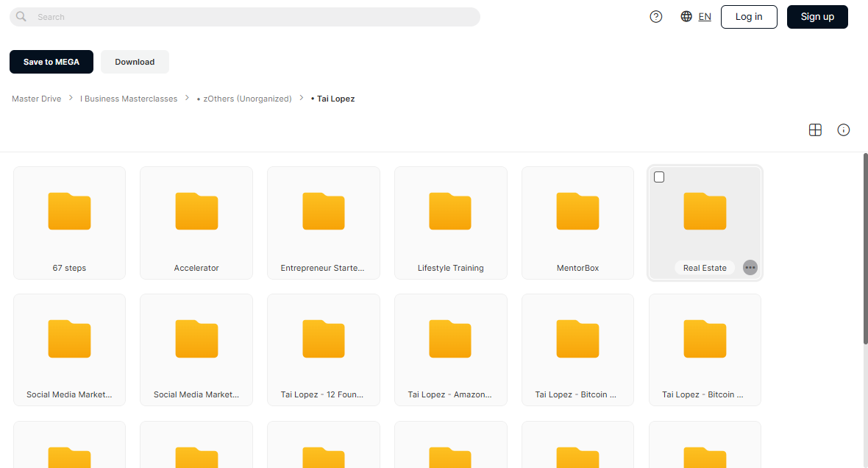Open the 67 steps folder icon
This screenshot has height=468, width=868.
(69, 211)
